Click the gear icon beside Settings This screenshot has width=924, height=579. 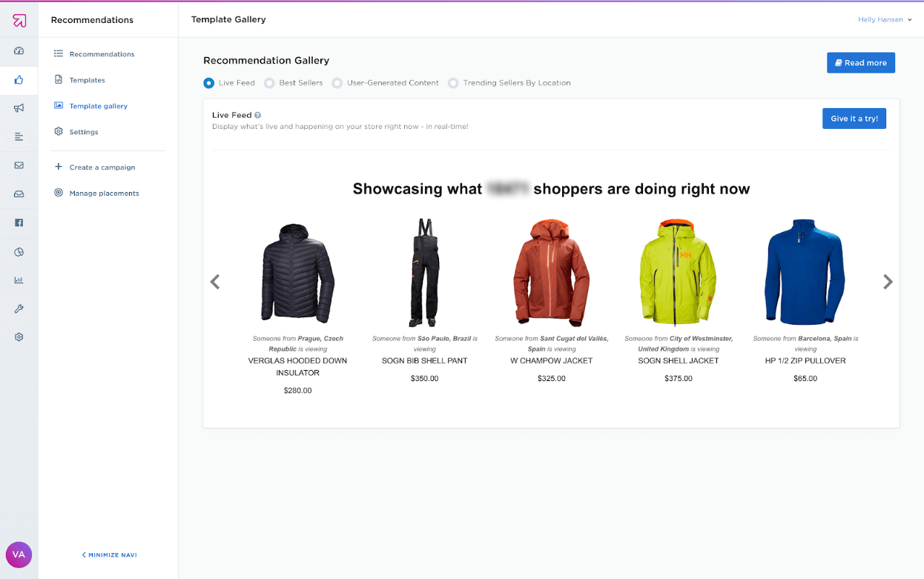click(59, 132)
